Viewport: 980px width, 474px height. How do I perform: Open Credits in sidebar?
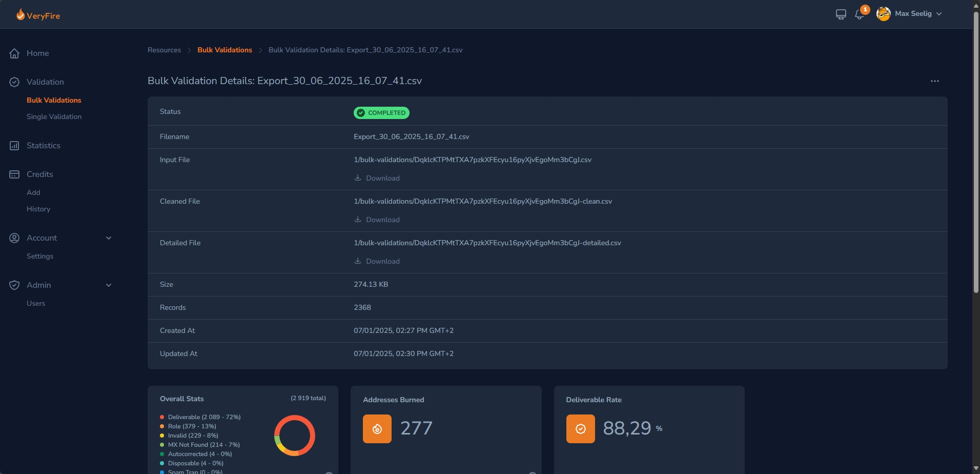[x=39, y=174]
